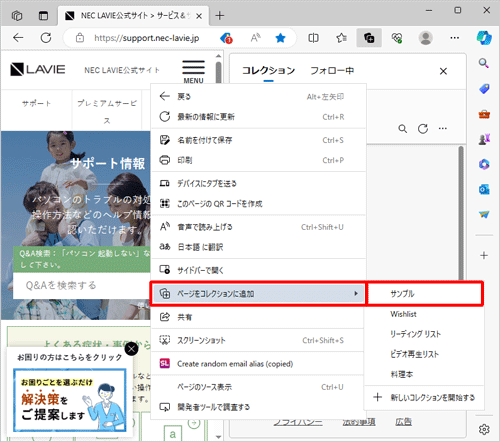Screen dimensions: 500x442
Task: Toggle the favorite star for this page
Action: pos(281,38)
